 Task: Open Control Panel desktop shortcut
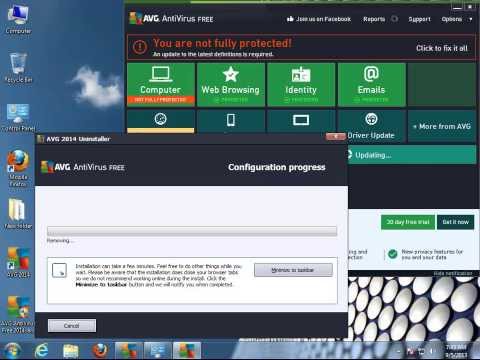click(x=18, y=117)
